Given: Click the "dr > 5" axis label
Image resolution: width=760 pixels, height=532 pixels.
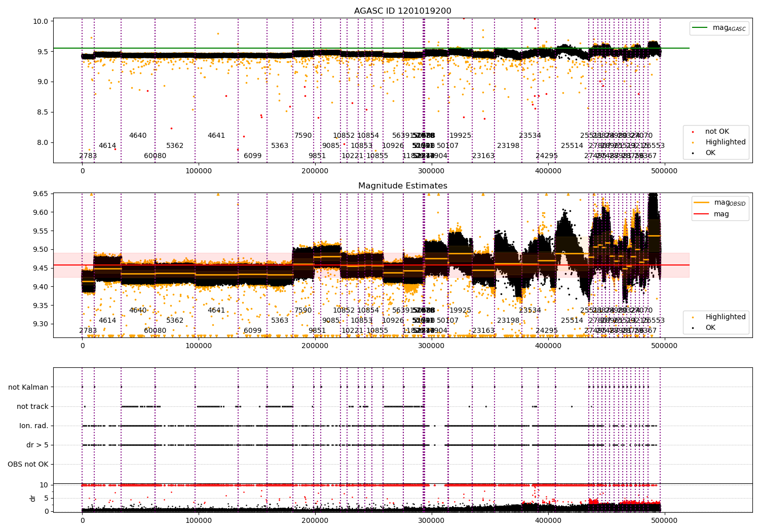Looking at the screenshot, I should point(37,445).
